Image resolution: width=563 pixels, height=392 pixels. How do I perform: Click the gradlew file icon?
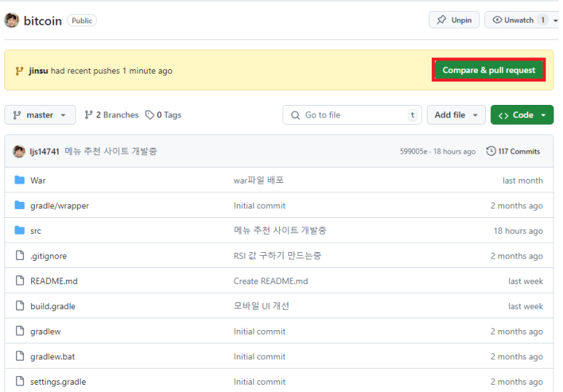(20, 331)
